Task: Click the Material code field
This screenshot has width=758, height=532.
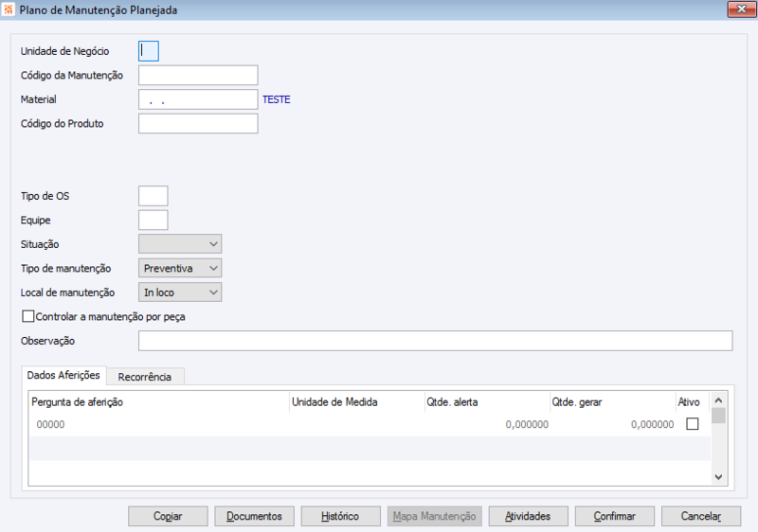Action: coord(198,99)
